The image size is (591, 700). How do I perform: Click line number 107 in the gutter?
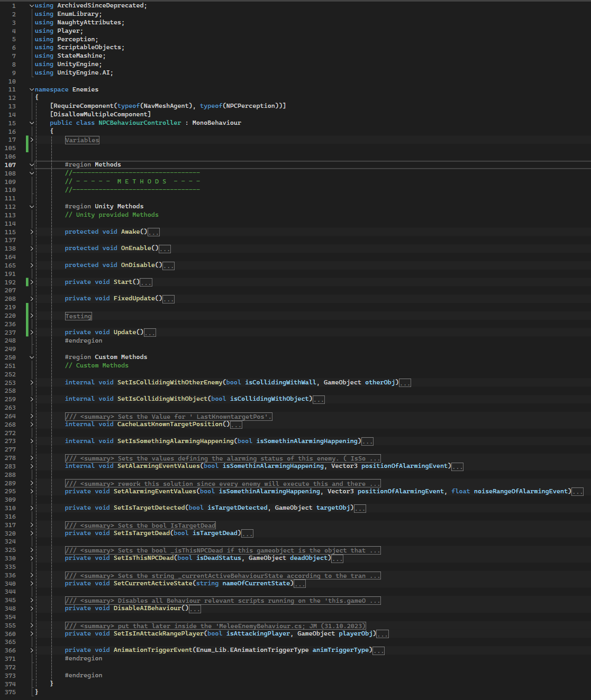click(11, 165)
